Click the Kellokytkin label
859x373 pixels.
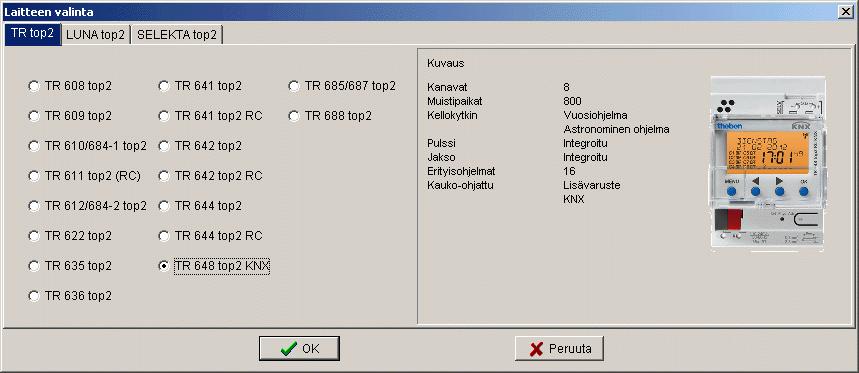[452, 116]
